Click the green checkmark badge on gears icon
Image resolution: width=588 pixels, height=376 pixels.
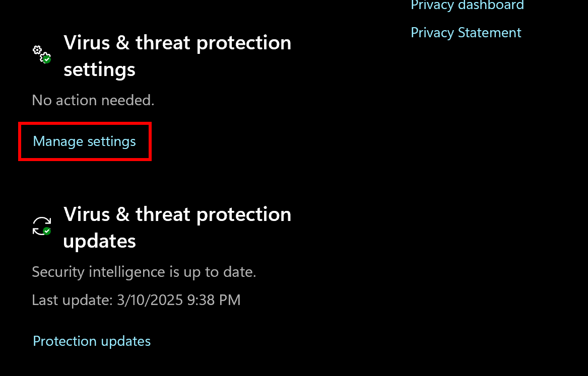pyautogui.click(x=47, y=59)
